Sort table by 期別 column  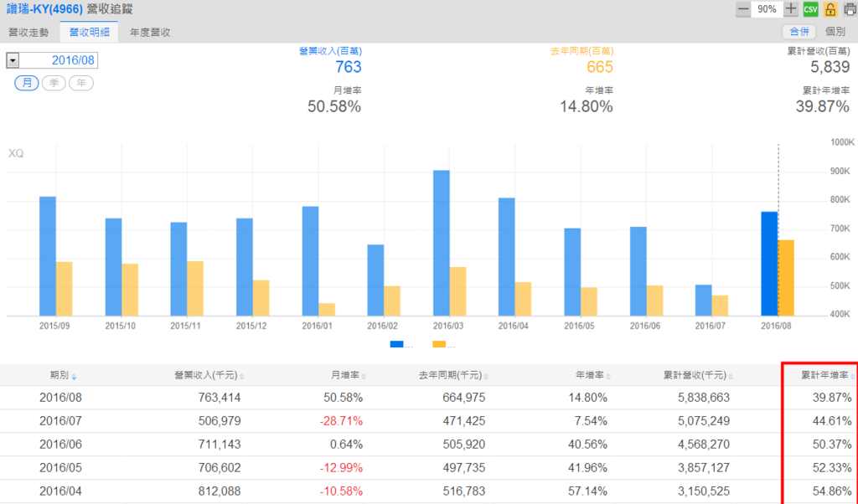pos(63,376)
